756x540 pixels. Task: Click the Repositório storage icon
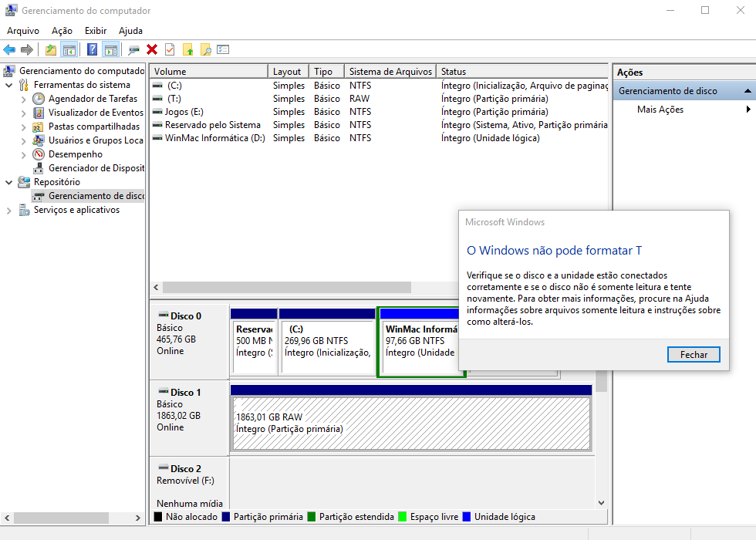click(24, 182)
